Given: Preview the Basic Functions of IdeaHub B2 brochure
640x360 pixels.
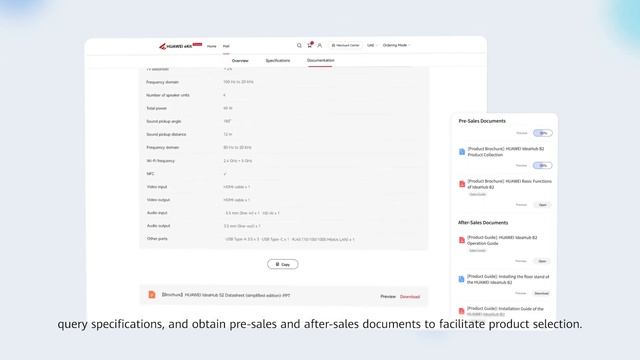Looking at the screenshot, I should 521,204.
